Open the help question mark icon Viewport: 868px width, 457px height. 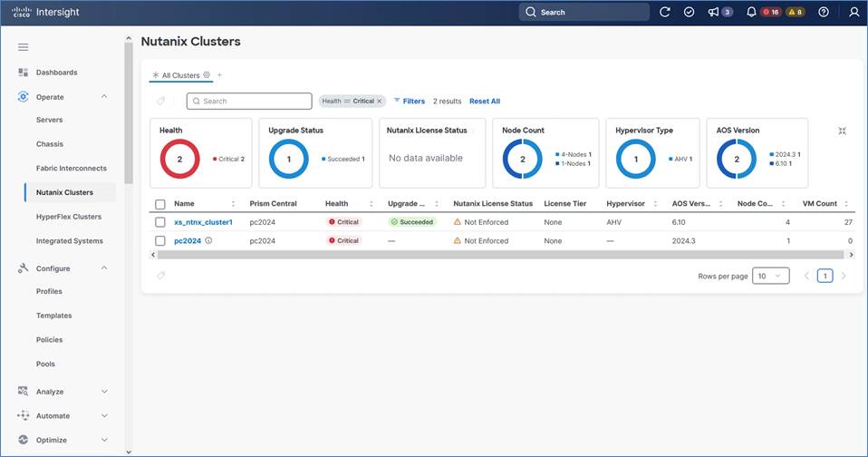pyautogui.click(x=824, y=12)
